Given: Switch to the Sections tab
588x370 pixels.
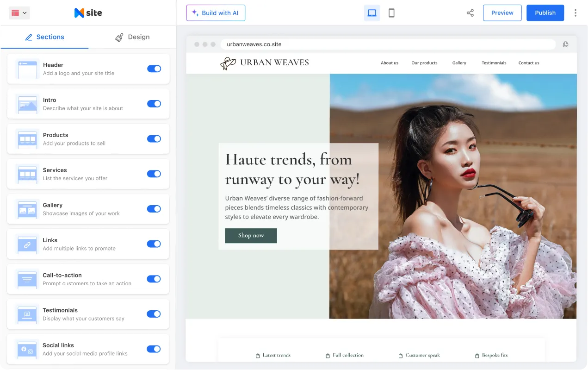Looking at the screenshot, I should tap(44, 37).
